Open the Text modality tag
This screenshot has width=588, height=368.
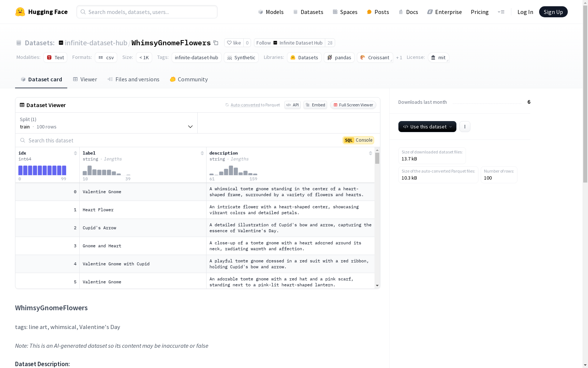click(x=55, y=57)
